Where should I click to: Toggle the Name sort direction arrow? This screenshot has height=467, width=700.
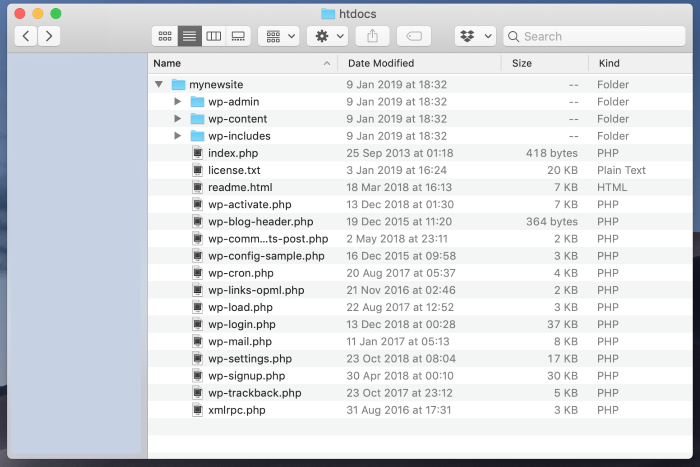tap(327, 63)
